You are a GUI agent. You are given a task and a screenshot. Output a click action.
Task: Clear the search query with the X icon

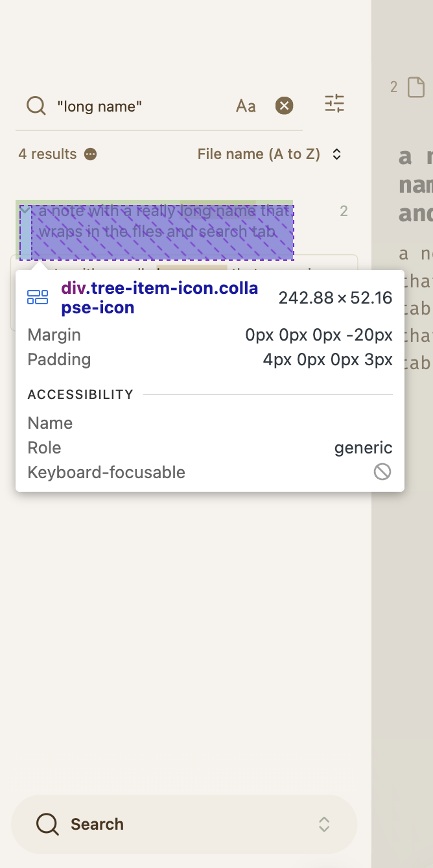[284, 106]
